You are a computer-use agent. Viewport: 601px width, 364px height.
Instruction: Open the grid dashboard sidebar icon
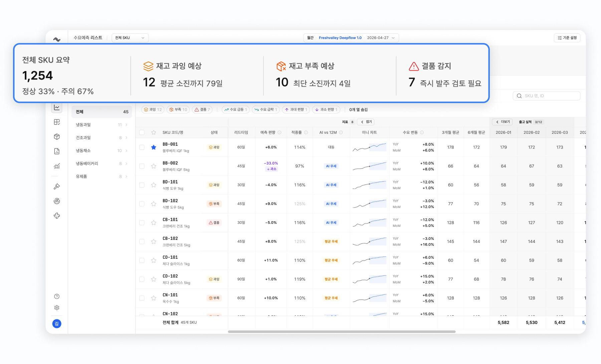click(x=57, y=122)
